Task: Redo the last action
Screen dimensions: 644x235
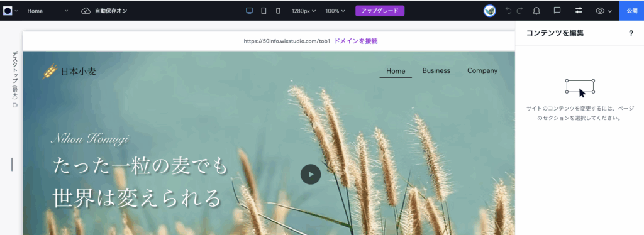Action: (519, 11)
